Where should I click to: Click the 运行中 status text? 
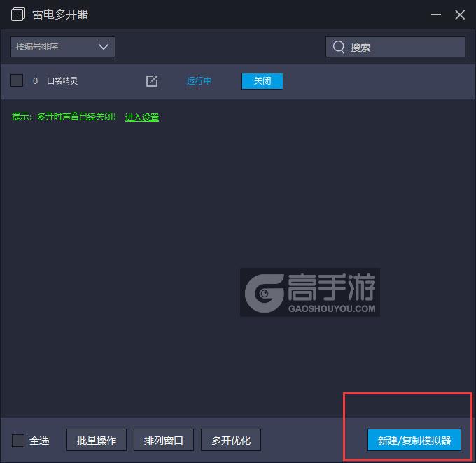[x=199, y=81]
